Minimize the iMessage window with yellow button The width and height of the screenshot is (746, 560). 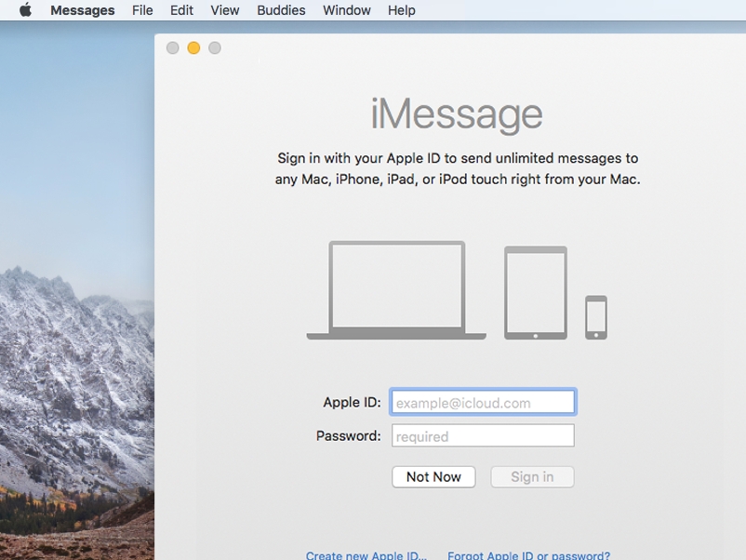193,48
